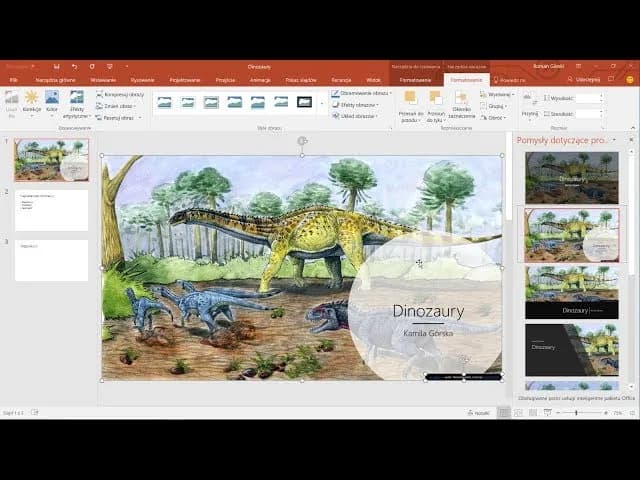The height and width of the screenshot is (480, 640).
Task: Click Przesuń do tyłu icon
Action: tap(436, 103)
